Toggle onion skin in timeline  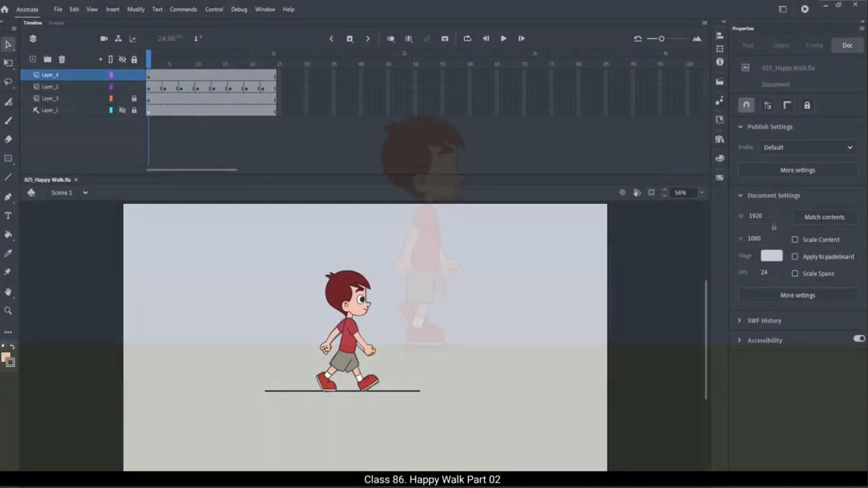(x=390, y=39)
